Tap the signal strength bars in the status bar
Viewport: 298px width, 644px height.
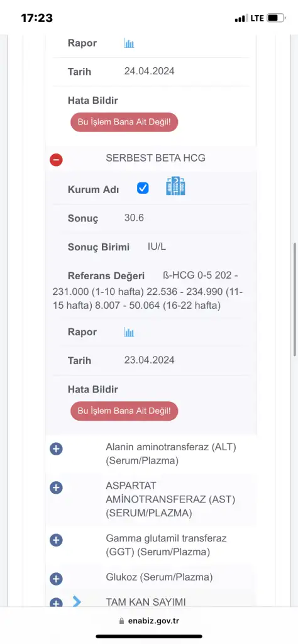[x=241, y=18]
